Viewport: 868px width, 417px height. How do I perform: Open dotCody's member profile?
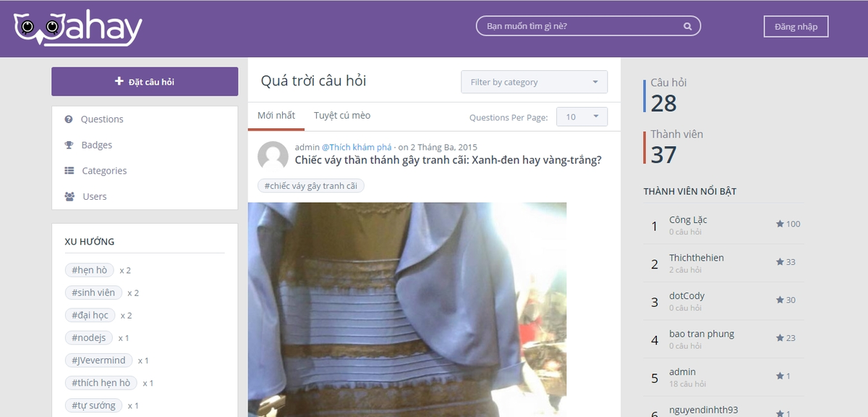pyautogui.click(x=687, y=295)
